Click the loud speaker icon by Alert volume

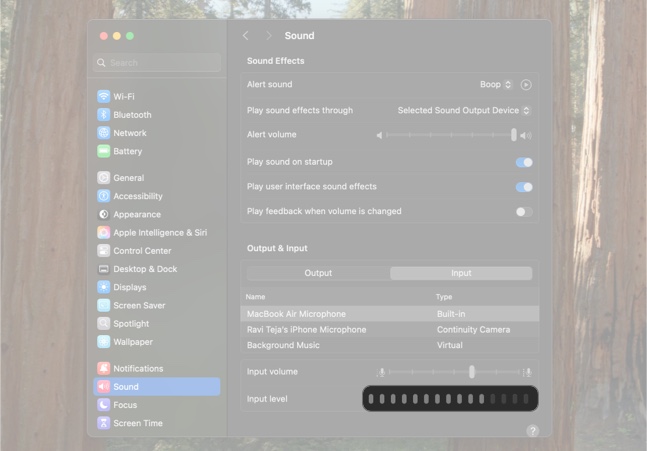[x=526, y=135]
